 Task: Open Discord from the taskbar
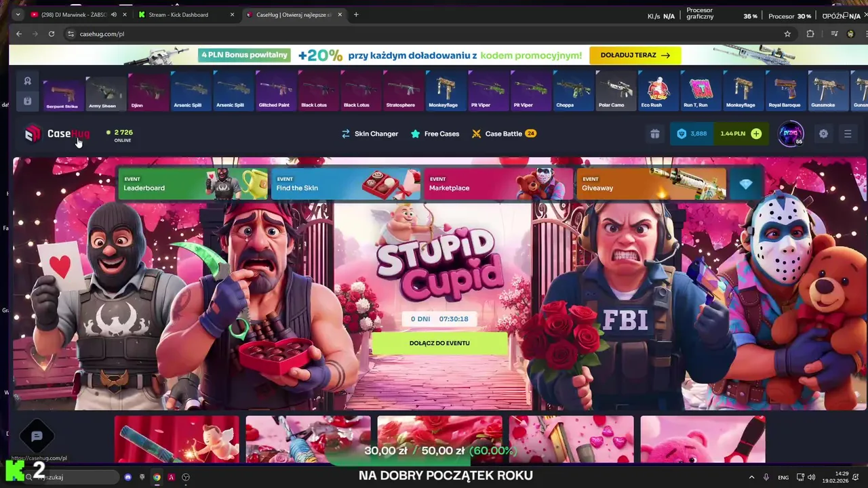coord(128,477)
